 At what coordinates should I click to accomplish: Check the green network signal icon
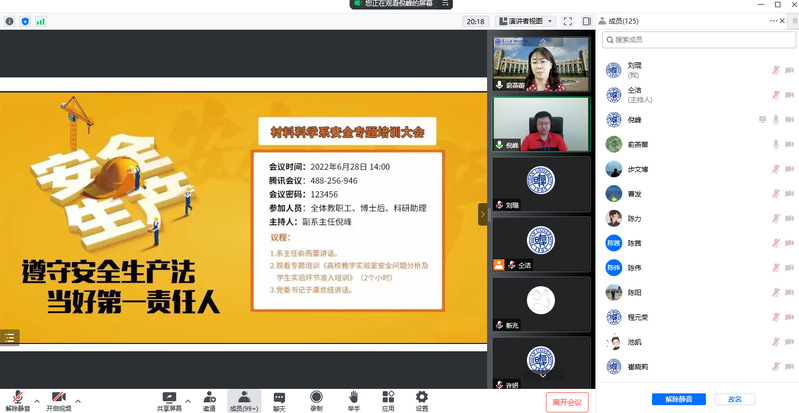[x=41, y=20]
